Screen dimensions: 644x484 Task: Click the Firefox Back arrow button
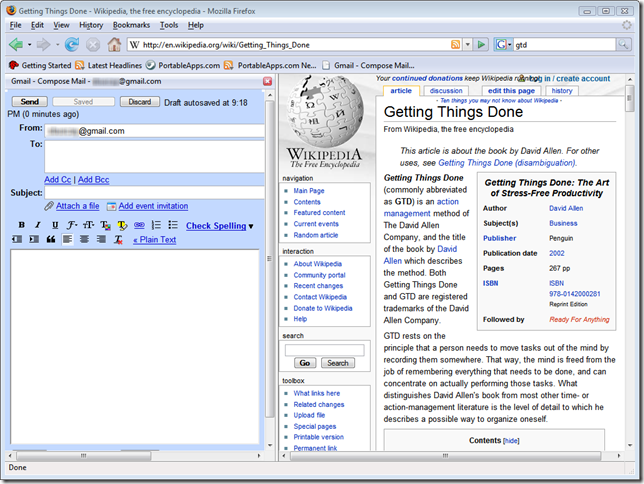(16, 44)
